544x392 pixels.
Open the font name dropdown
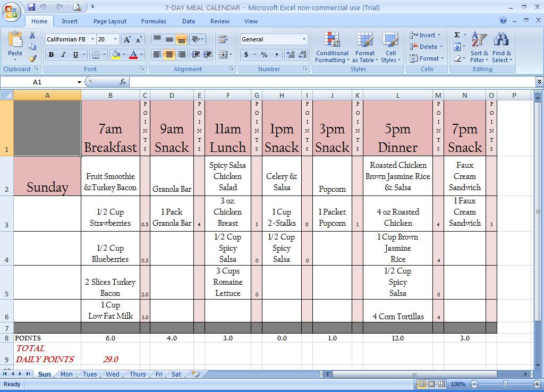(x=92, y=39)
